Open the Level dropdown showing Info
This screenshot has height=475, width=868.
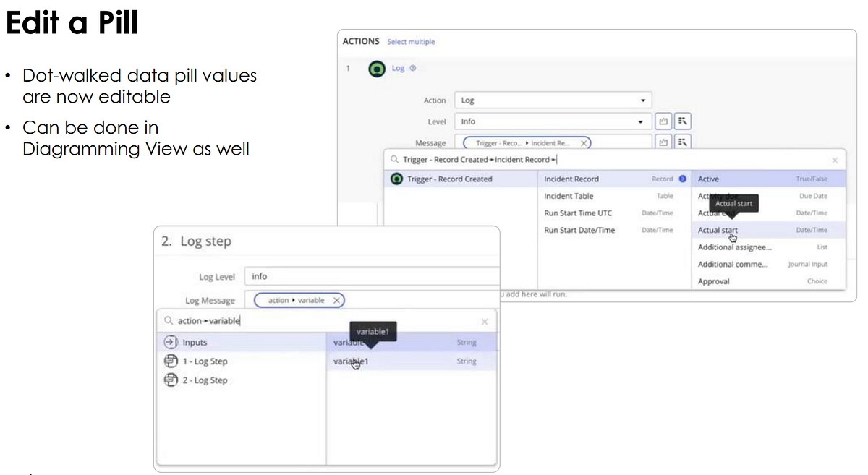coord(551,121)
